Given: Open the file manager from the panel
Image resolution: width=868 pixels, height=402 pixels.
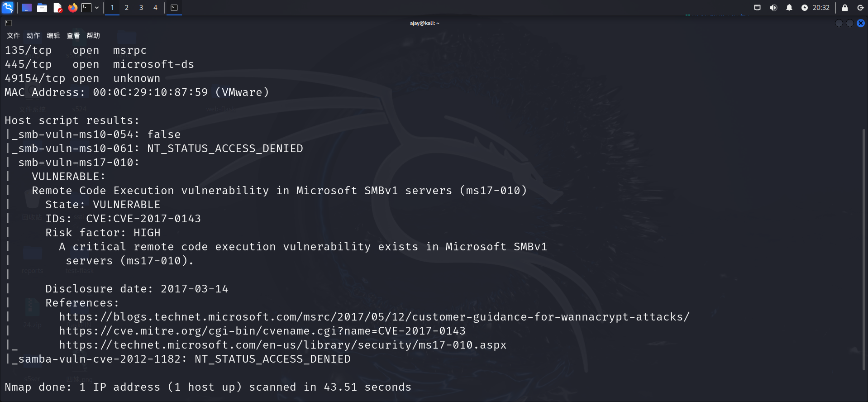Looking at the screenshot, I should [x=42, y=8].
